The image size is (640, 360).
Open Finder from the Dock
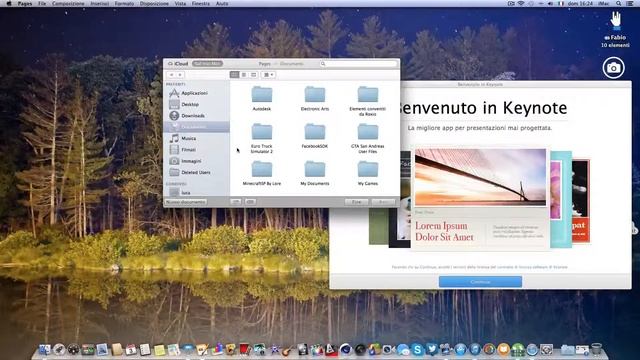point(44,349)
